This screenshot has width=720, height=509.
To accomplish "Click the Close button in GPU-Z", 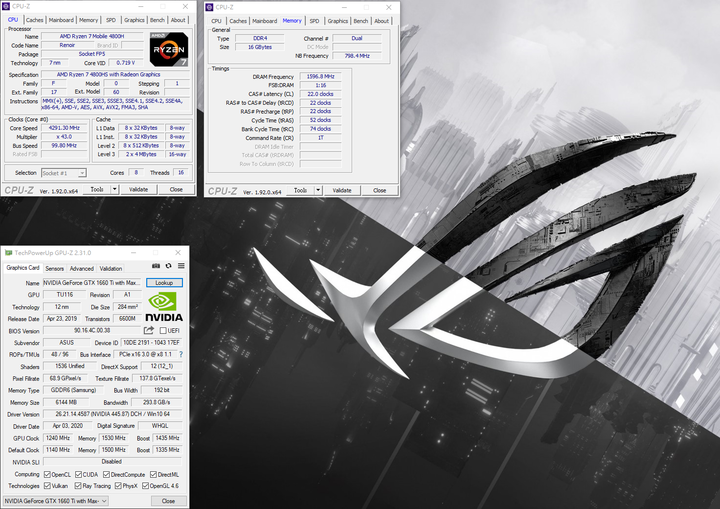I will point(168,501).
